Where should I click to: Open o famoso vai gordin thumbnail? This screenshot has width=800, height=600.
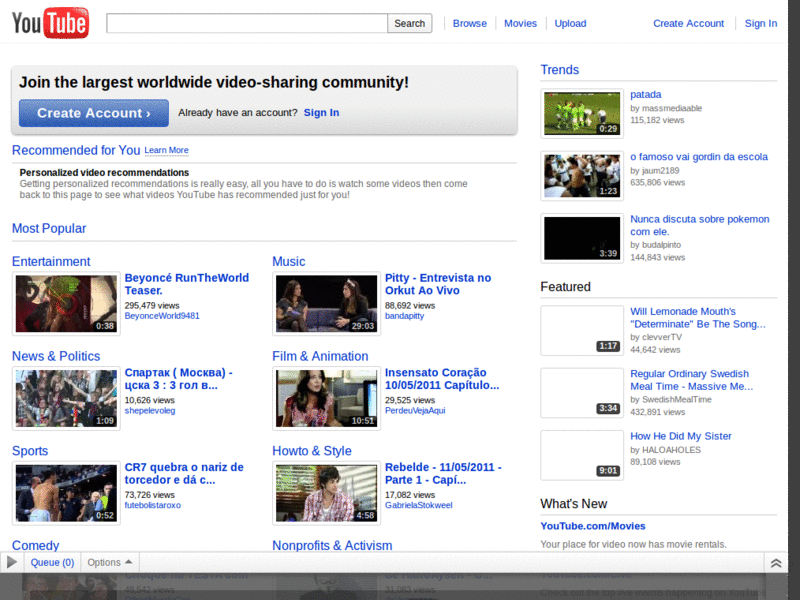point(582,176)
